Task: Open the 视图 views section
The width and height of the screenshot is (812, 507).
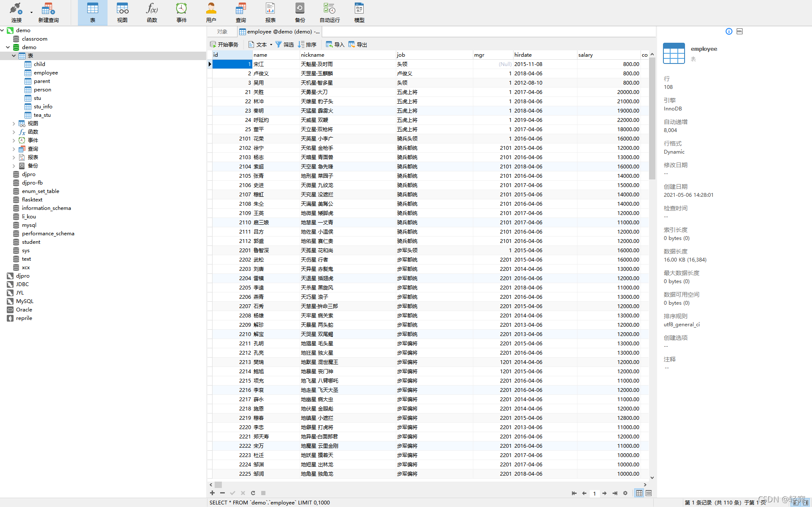Action: tap(122, 13)
